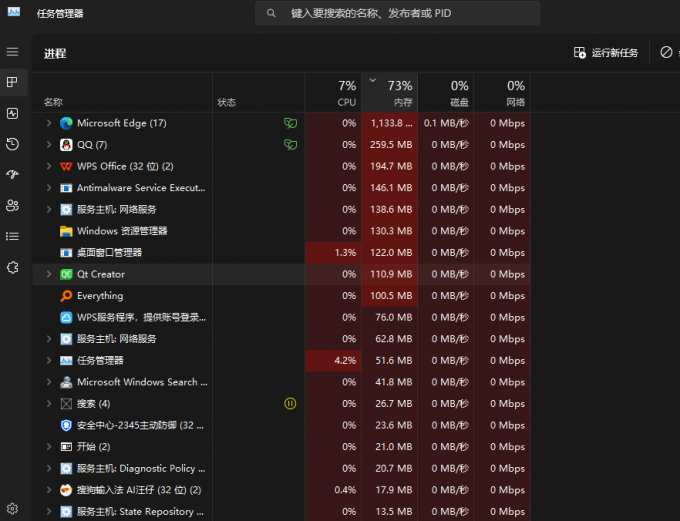Click the 41.8 MB memory value for Windows Search
The image size is (680, 521).
(394, 382)
